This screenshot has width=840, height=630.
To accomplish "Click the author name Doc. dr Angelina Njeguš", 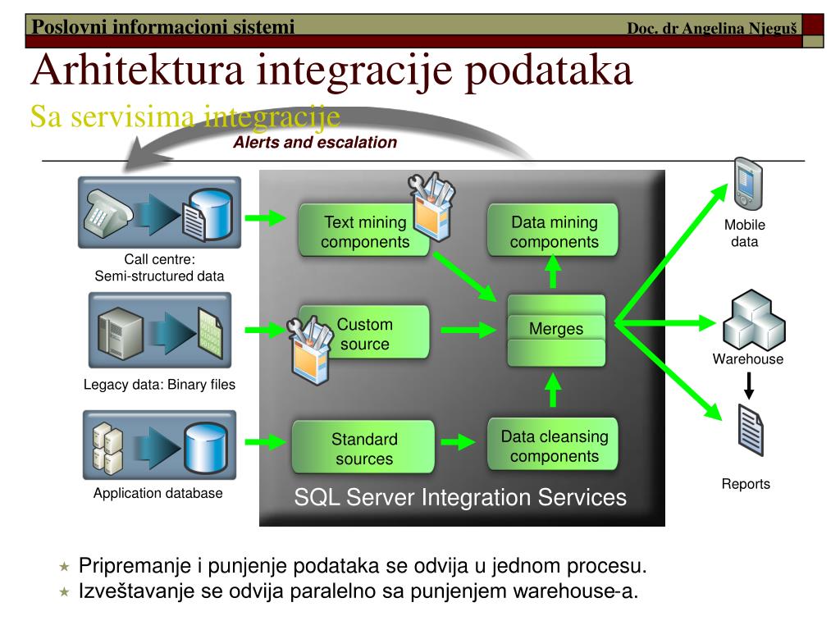I will (x=712, y=28).
